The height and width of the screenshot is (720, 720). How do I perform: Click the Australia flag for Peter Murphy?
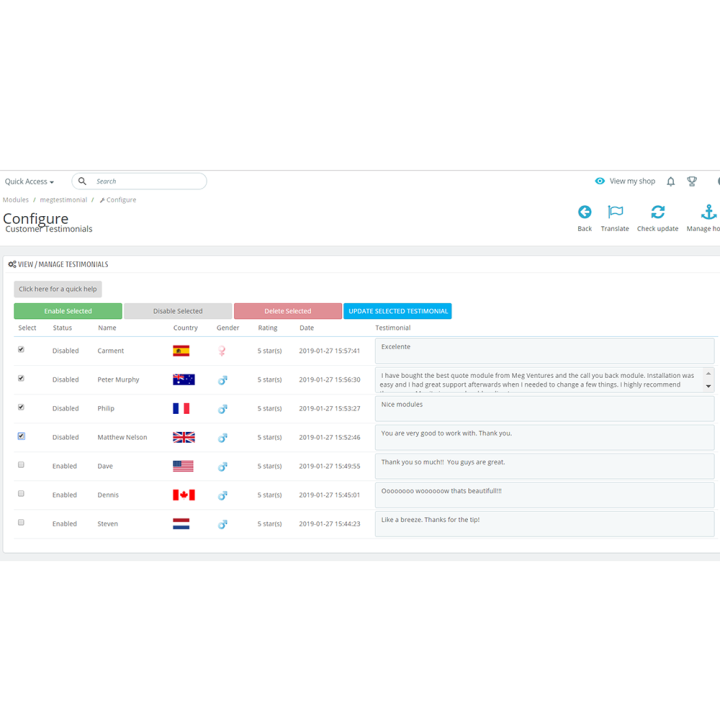(184, 380)
